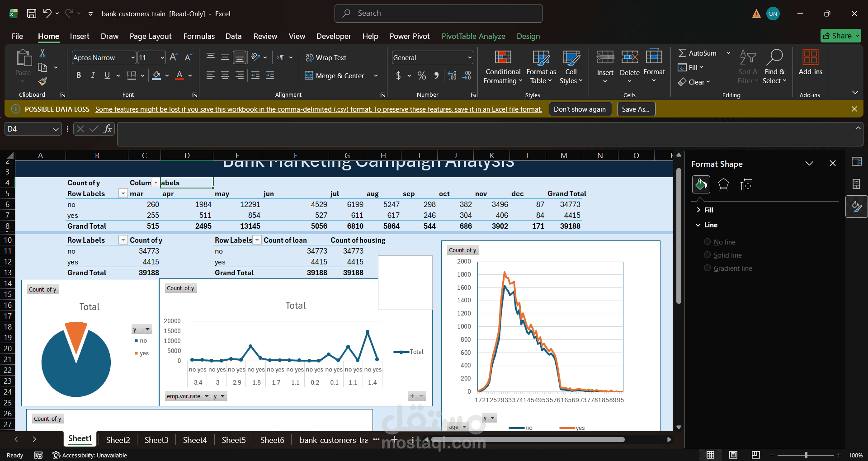Open the PivotTable Analyze tab

[x=473, y=36]
